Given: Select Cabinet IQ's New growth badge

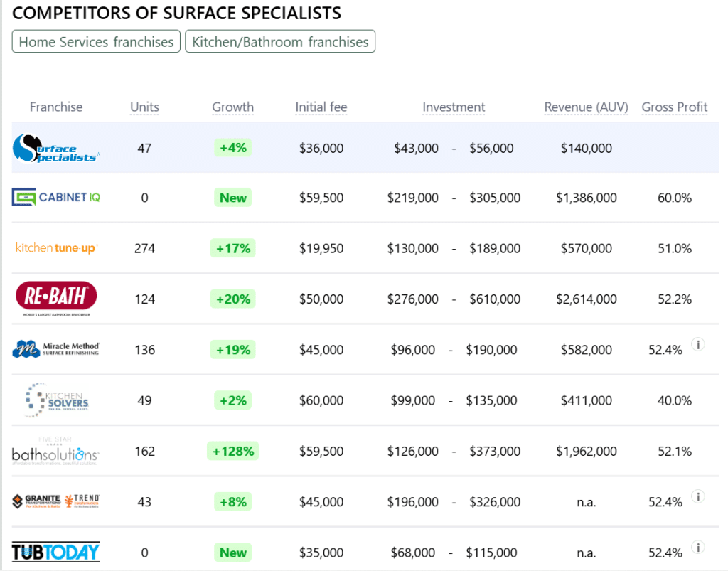Looking at the screenshot, I should click(x=232, y=197).
